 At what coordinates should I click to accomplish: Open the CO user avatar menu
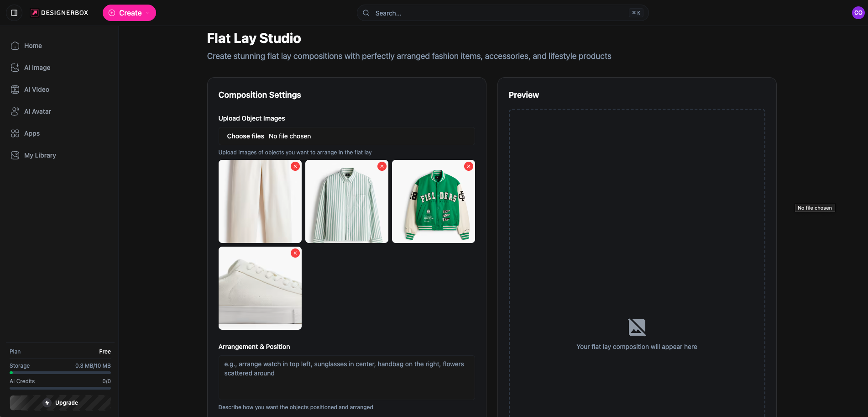pyautogui.click(x=858, y=13)
